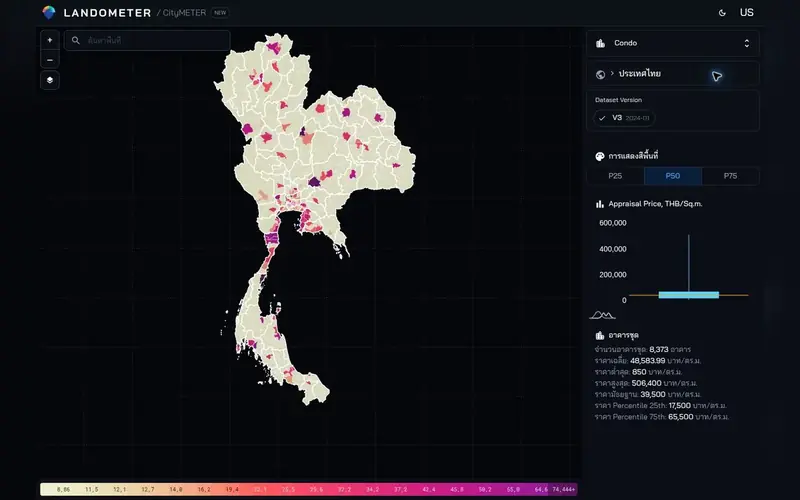Expand the ประเทศไทย breadcrumb chevron
800x500 pixels.
tap(612, 73)
